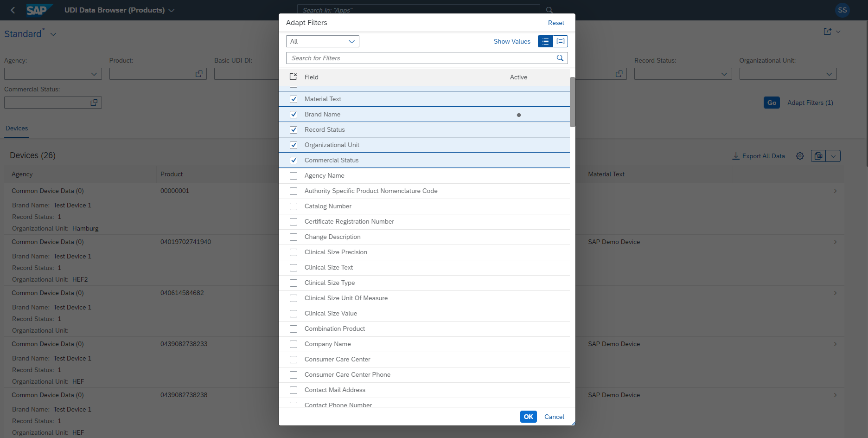
Task: Select Contact Mail Address row
Action: click(424, 390)
